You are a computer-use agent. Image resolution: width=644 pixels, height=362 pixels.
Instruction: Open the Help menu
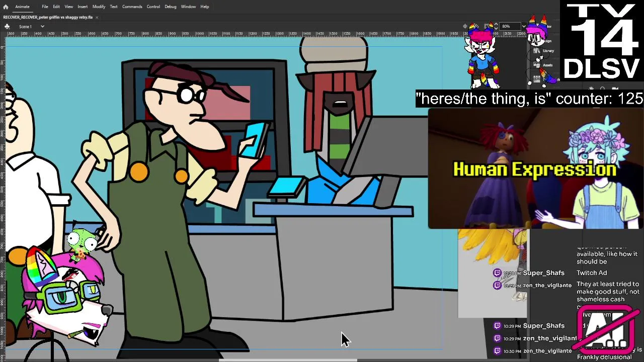tap(205, 7)
